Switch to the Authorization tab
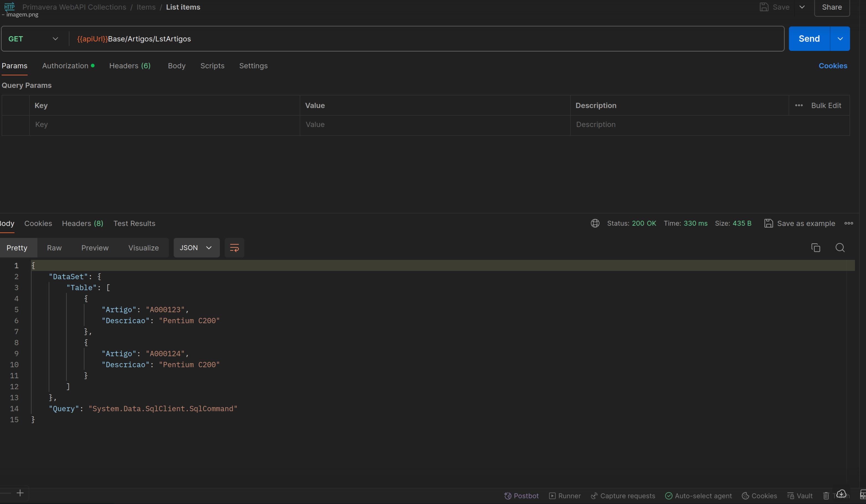Image resolution: width=866 pixels, height=504 pixels. [x=65, y=66]
